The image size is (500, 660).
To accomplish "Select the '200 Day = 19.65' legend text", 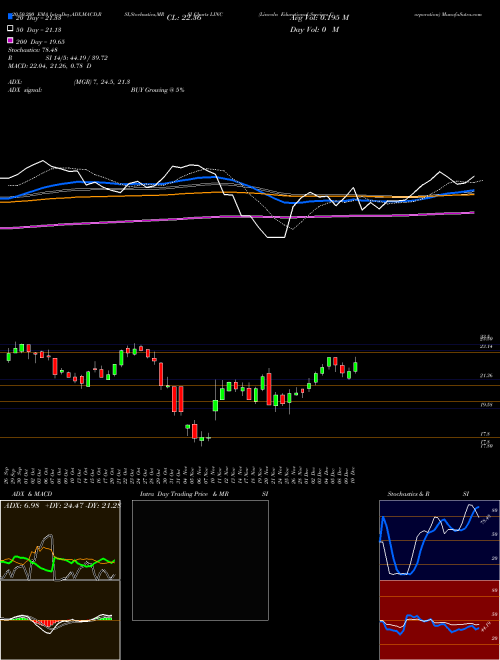I will click(x=40, y=42).
